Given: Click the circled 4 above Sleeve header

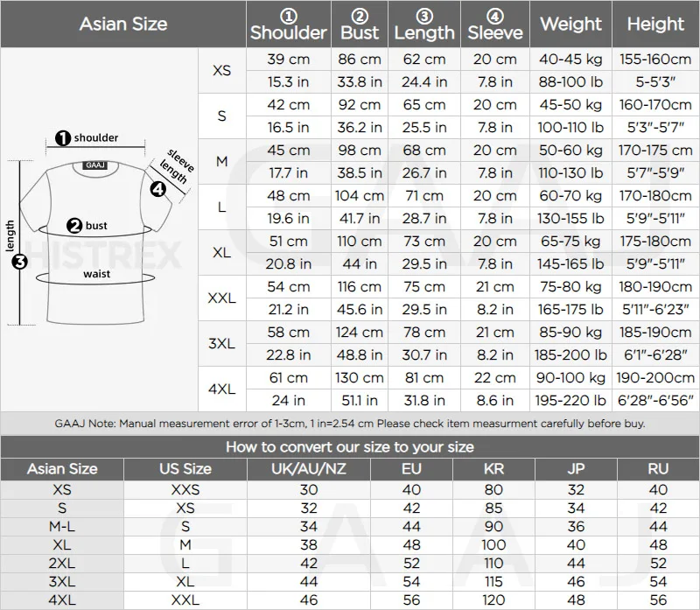Looking at the screenshot, I should click(x=494, y=16).
